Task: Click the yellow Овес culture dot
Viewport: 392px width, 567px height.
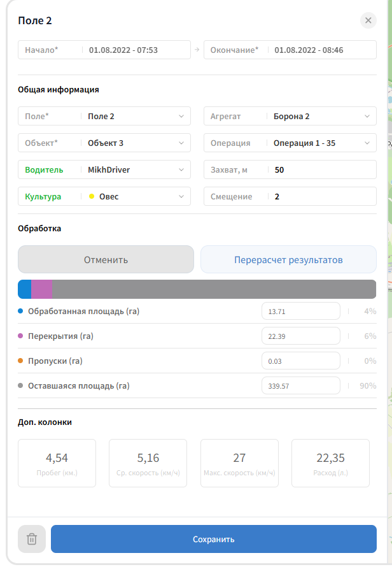Action: (92, 196)
